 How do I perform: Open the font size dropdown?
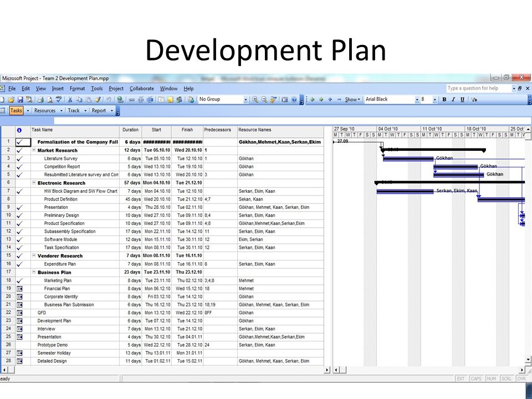(434, 99)
